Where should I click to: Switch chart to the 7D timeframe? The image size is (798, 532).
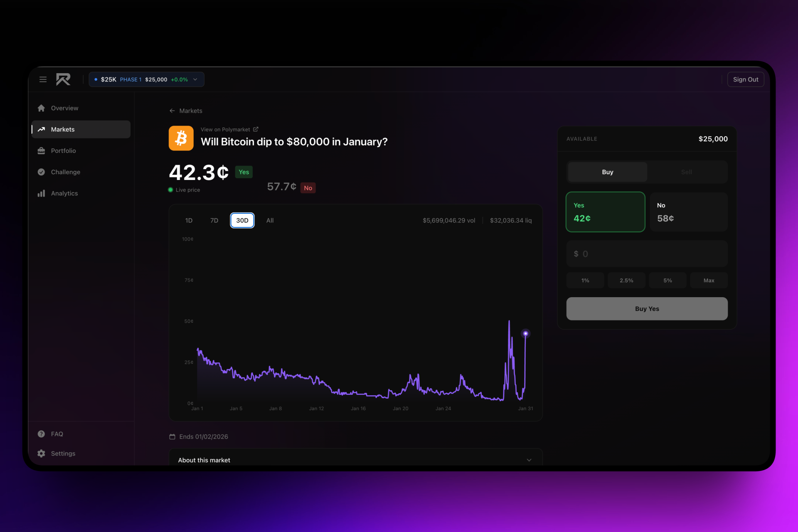(x=214, y=220)
